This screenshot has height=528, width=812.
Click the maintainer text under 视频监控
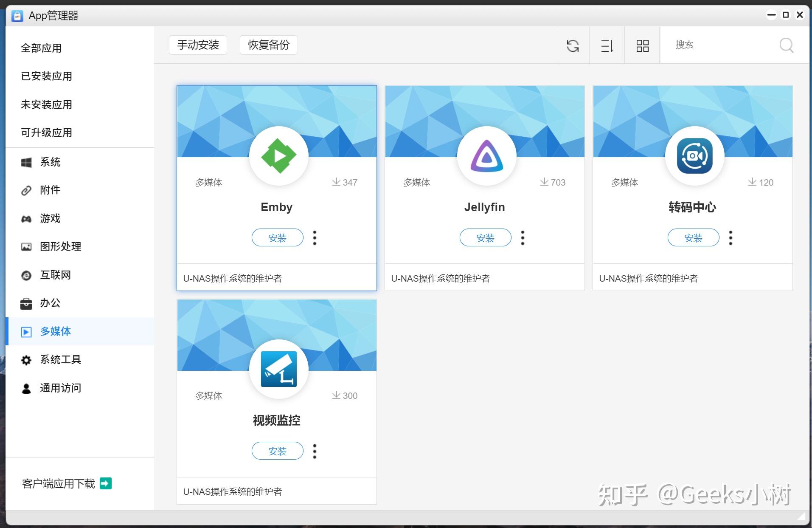[233, 491]
